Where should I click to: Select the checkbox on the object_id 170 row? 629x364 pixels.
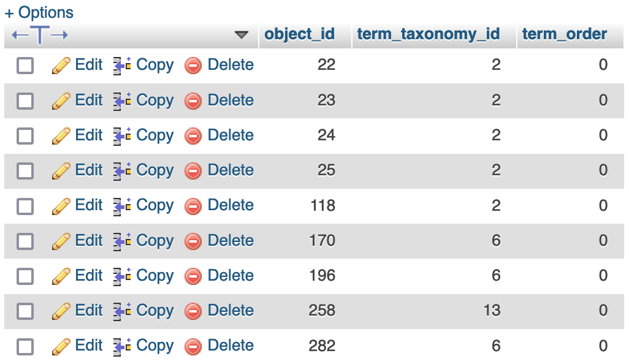[25, 241]
